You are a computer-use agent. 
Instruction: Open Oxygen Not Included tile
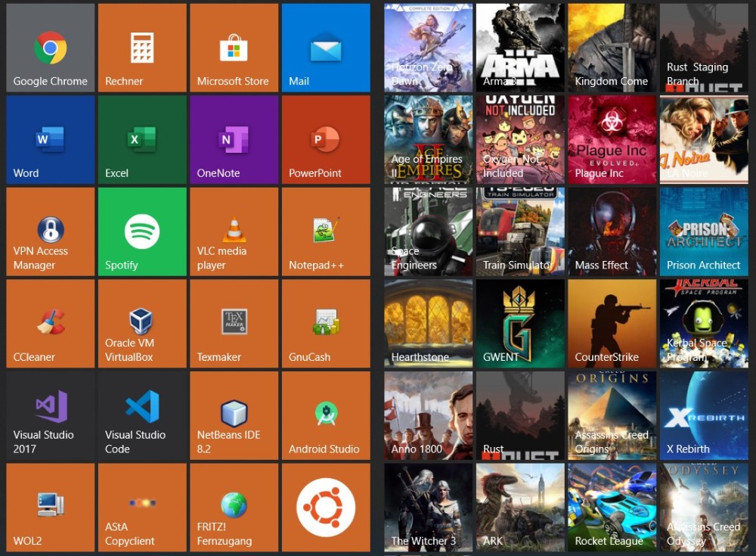(520, 139)
